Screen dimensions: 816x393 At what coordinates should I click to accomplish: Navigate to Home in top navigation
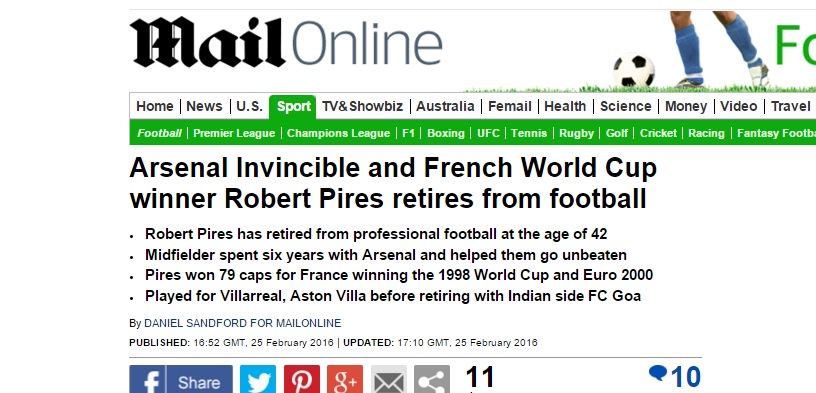[155, 107]
